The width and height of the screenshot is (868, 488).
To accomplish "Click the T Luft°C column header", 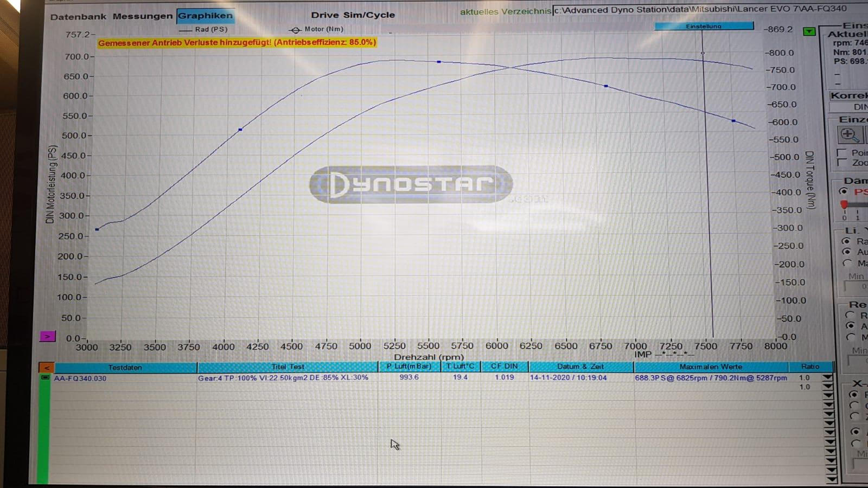I will point(461,366).
